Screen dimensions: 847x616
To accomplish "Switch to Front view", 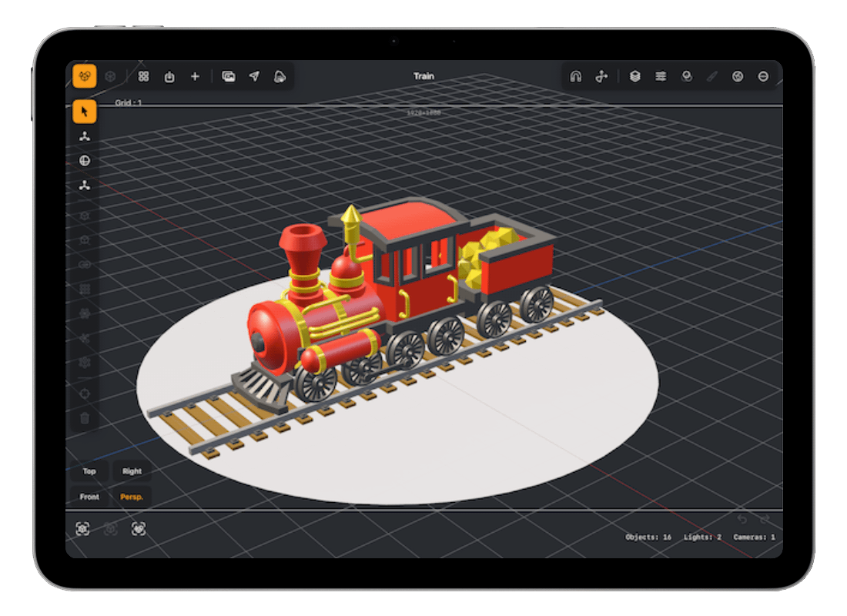I will [89, 497].
